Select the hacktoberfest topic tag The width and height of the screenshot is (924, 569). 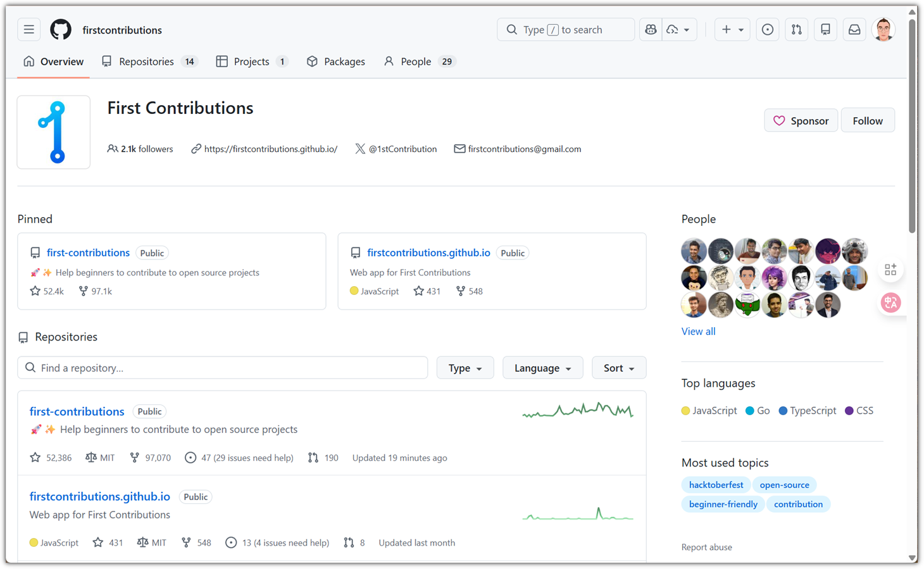pyautogui.click(x=716, y=485)
